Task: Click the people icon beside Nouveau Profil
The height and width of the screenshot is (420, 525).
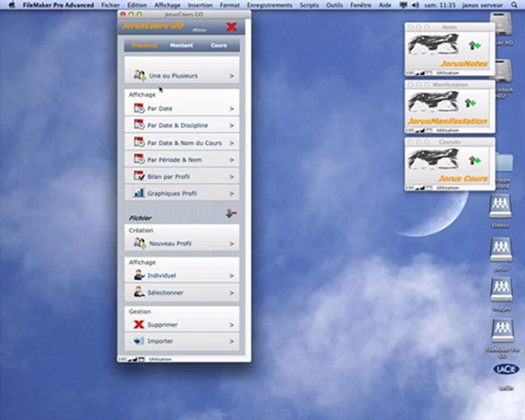Action: (140, 243)
